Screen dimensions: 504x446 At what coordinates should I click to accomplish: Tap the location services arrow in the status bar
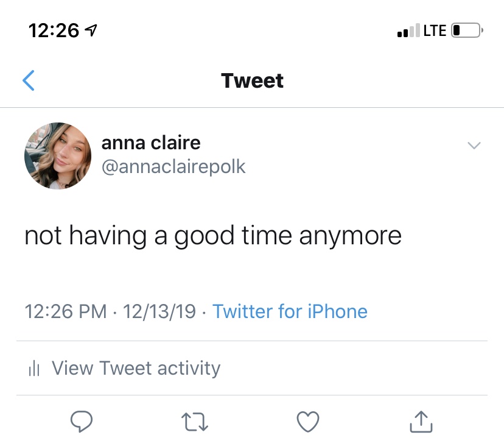coord(92,30)
